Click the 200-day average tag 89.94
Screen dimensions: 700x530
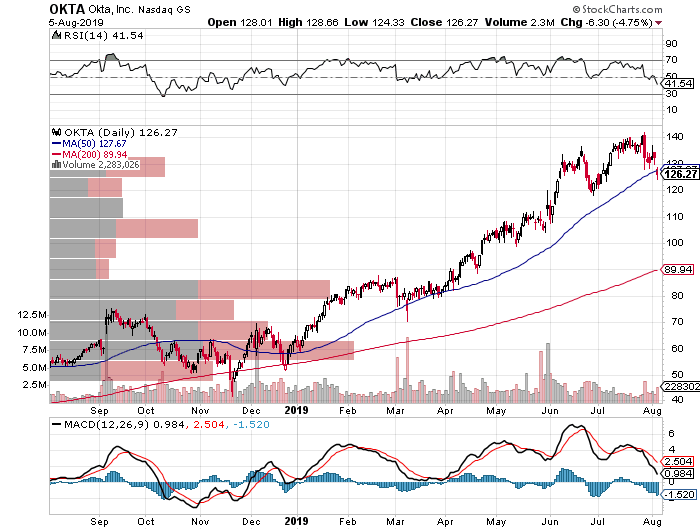click(678, 270)
